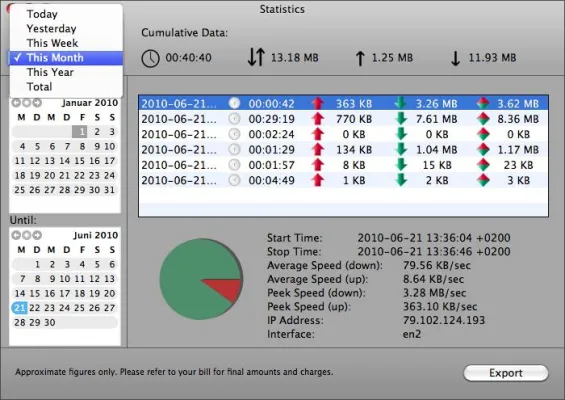Click green download arrow beside 1.04 MB
The image size is (565, 400).
[401, 150]
